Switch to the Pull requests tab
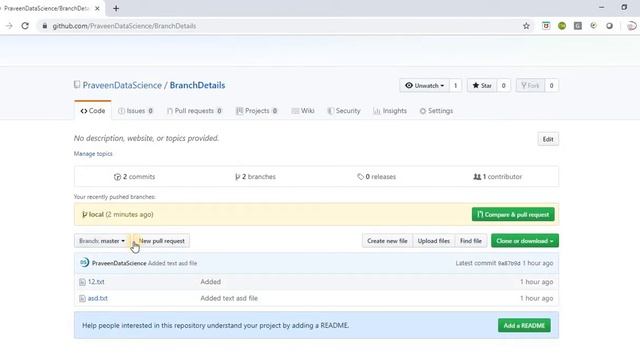Screen dimensions: 640x360 tap(194, 111)
